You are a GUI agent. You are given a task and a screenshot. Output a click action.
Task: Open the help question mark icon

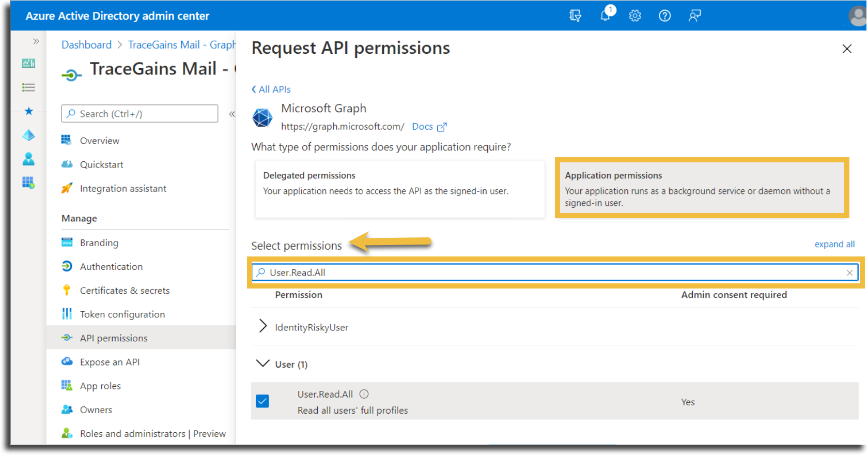click(665, 16)
